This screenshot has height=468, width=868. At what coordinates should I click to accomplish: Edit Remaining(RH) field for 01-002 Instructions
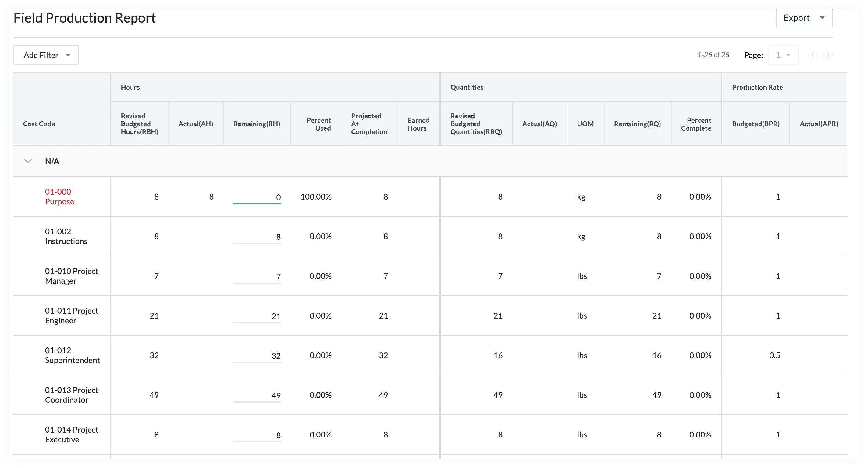point(257,237)
